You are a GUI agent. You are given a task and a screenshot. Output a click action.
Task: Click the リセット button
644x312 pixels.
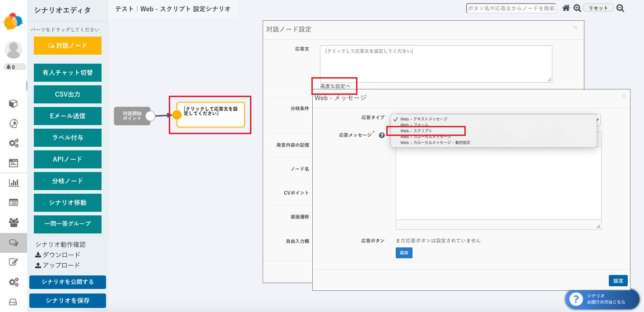598,8
